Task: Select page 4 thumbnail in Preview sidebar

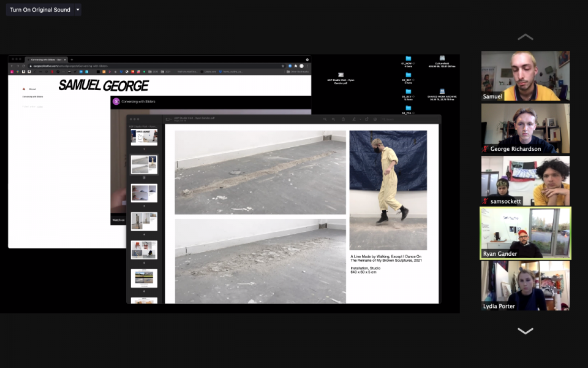Action: 144,221
